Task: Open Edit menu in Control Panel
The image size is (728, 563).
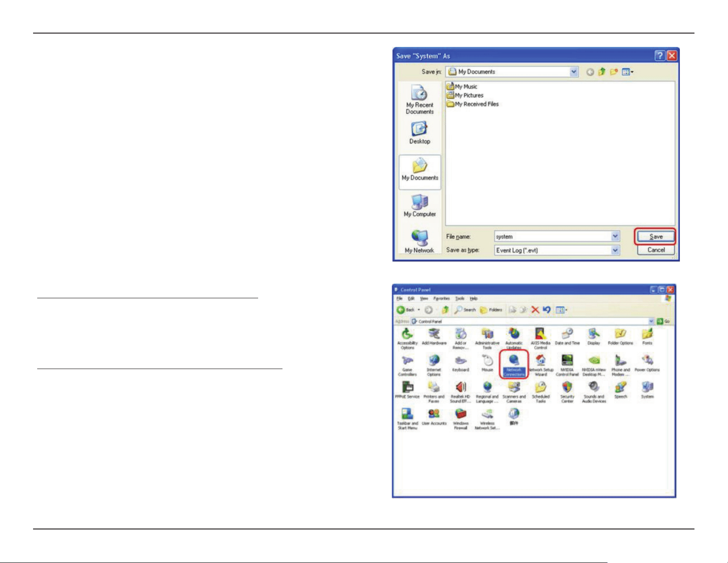Action: (x=411, y=299)
